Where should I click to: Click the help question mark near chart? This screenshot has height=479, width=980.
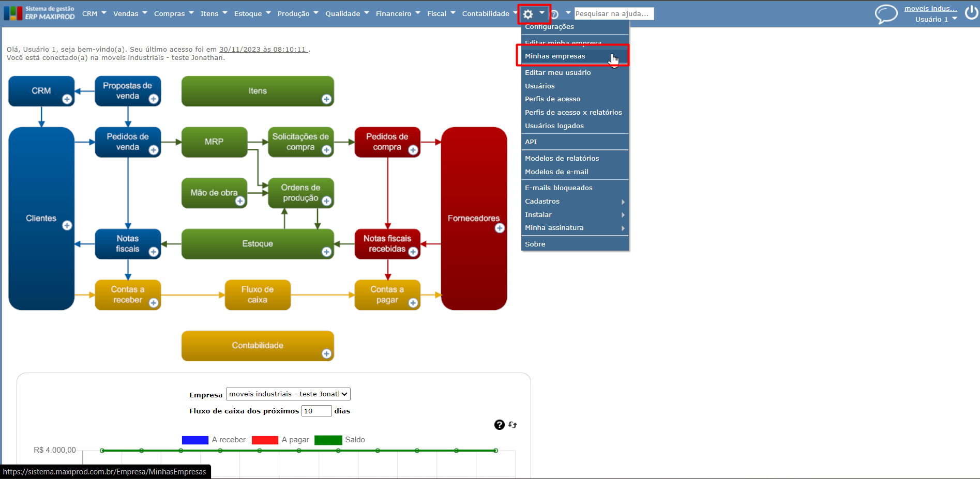click(499, 425)
